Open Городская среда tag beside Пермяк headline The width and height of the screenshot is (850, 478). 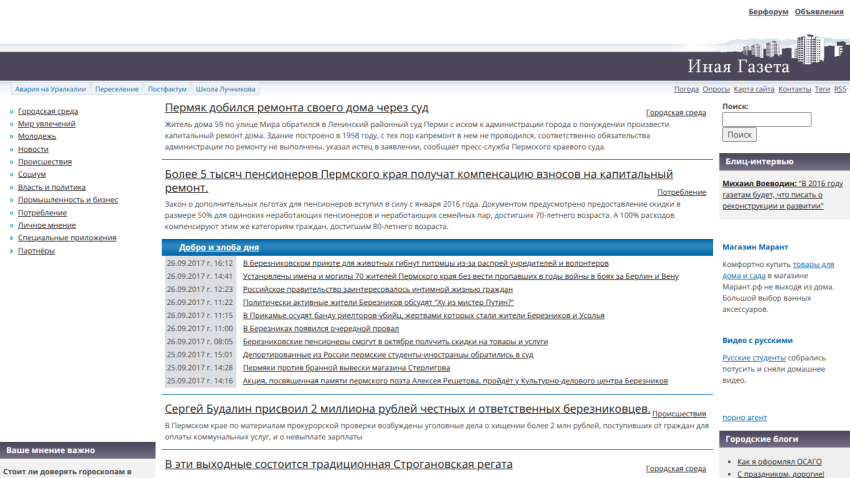[x=676, y=113]
